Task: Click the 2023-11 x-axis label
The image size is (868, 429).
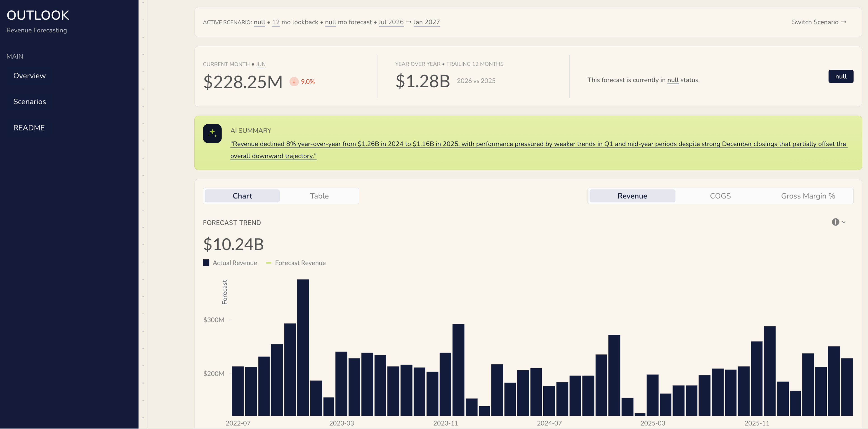Action: (x=446, y=423)
